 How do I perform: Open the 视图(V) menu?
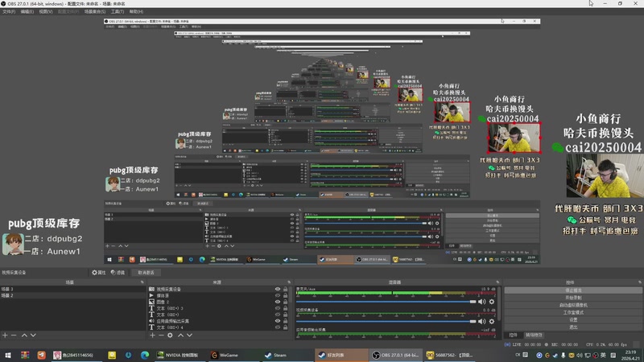[46, 11]
